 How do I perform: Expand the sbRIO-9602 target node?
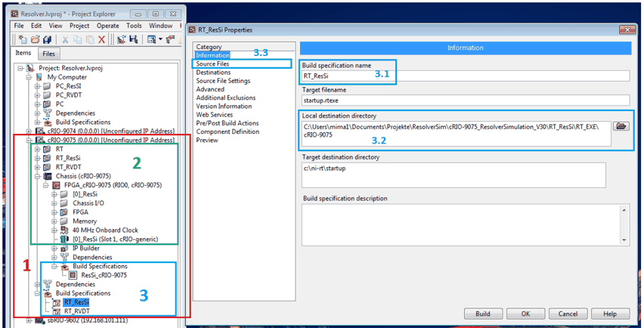[x=29, y=320]
